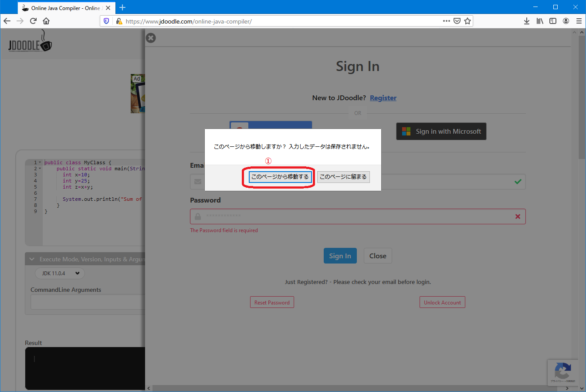This screenshot has width=586, height=392.
Task: Focus the Email field near the green check
Action: click(453, 182)
